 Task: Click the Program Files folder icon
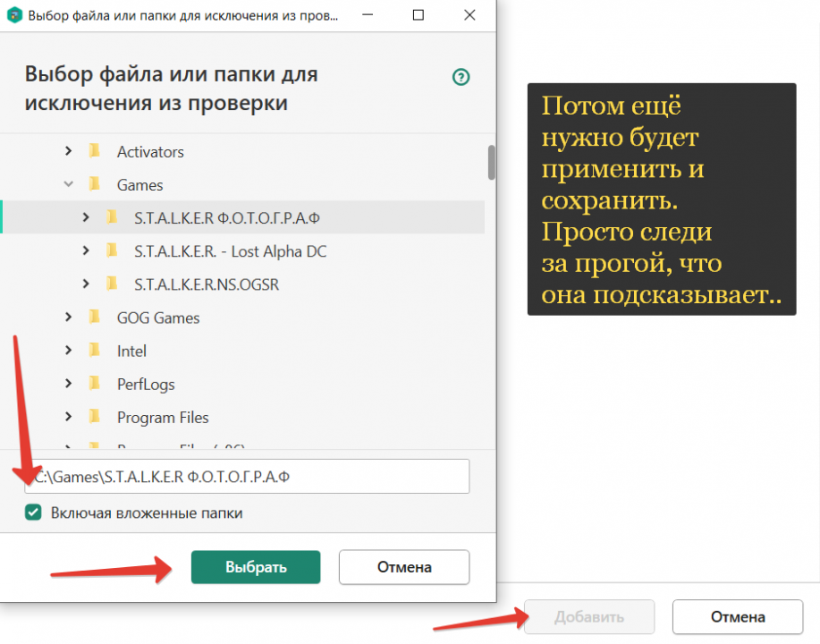pyautogui.click(x=95, y=417)
